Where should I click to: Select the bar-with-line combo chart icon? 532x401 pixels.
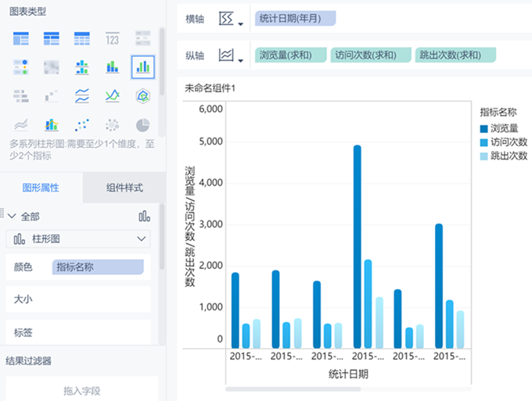tap(52, 125)
